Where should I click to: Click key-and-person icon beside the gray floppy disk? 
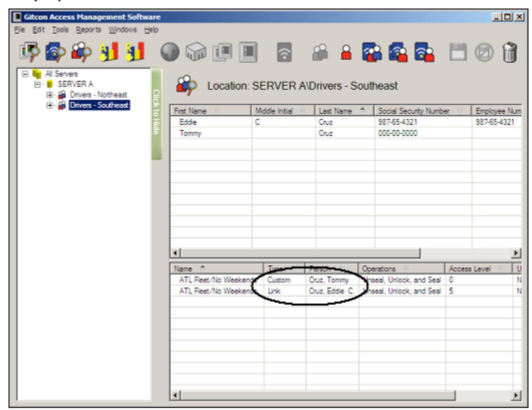pos(424,52)
